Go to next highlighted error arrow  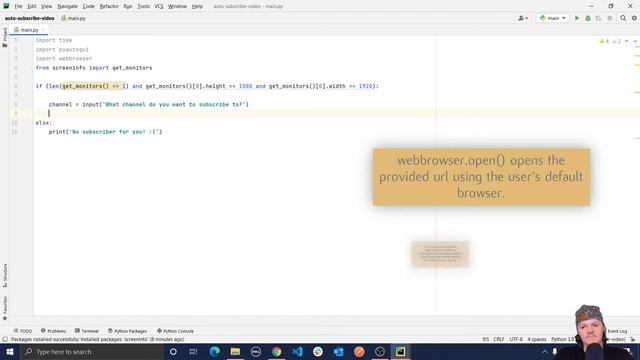click(x=635, y=41)
